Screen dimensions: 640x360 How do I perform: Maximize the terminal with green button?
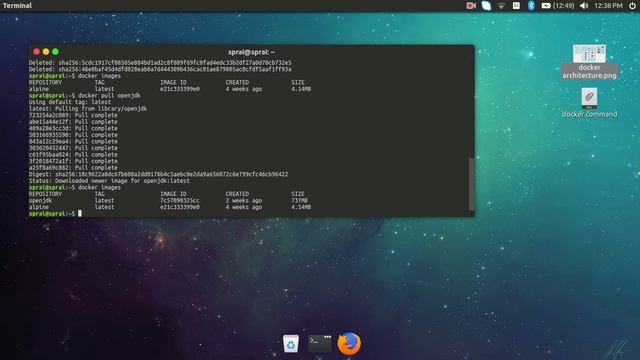coord(56,52)
